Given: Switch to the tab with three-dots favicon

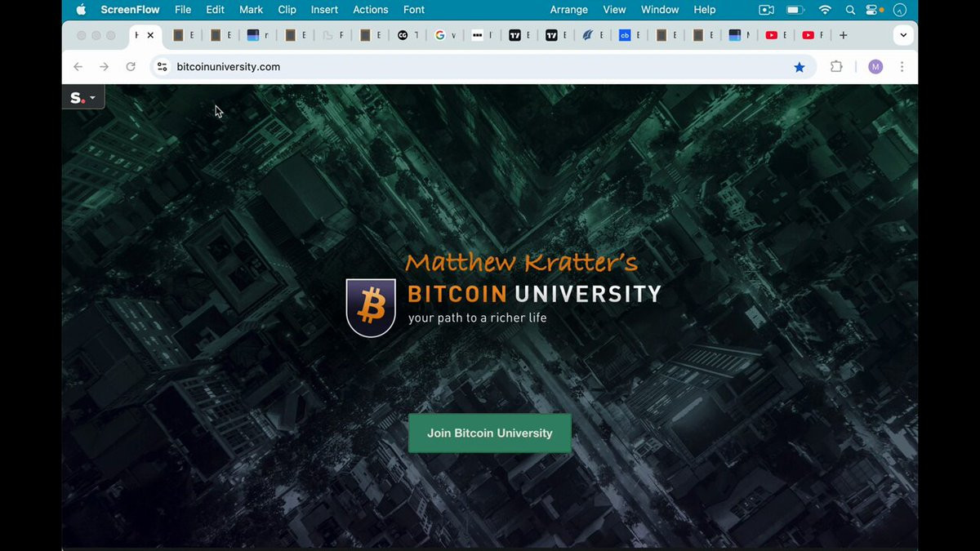Looking at the screenshot, I should [482, 35].
